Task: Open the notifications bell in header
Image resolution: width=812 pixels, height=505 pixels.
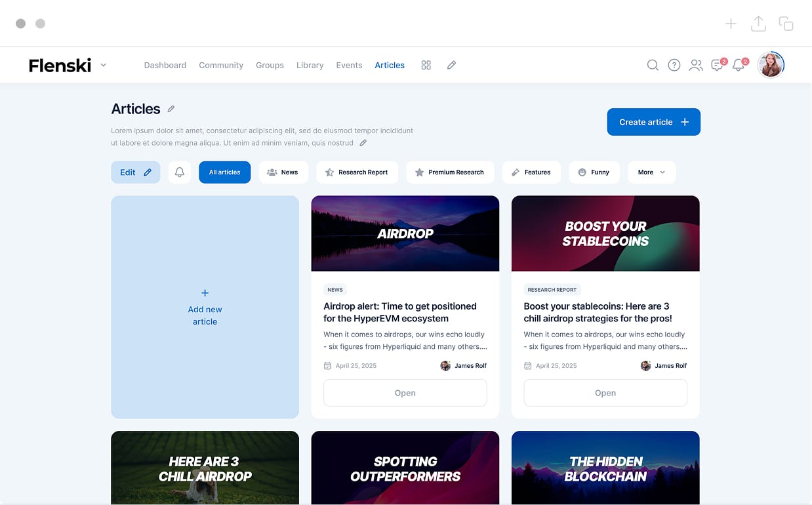Action: [739, 65]
